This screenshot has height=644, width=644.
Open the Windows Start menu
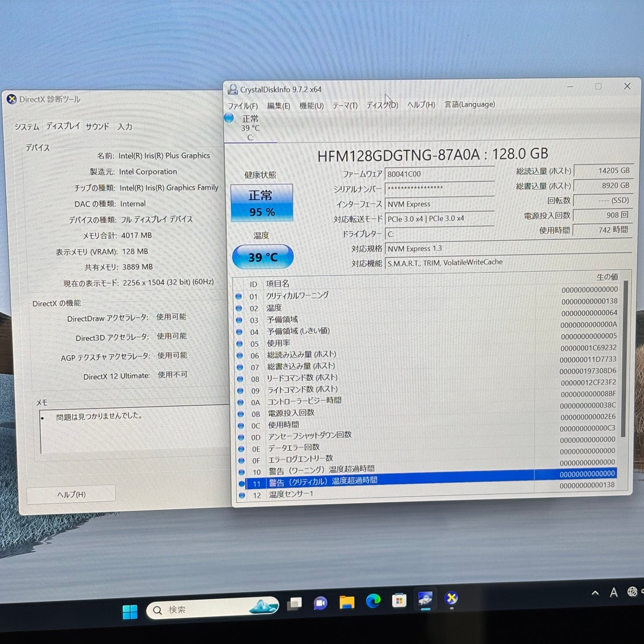click(x=130, y=612)
